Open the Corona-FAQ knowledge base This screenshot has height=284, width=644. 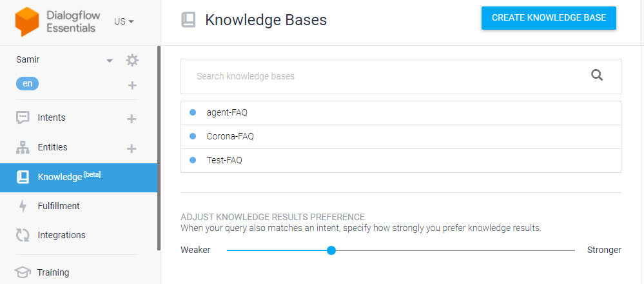pos(401,136)
